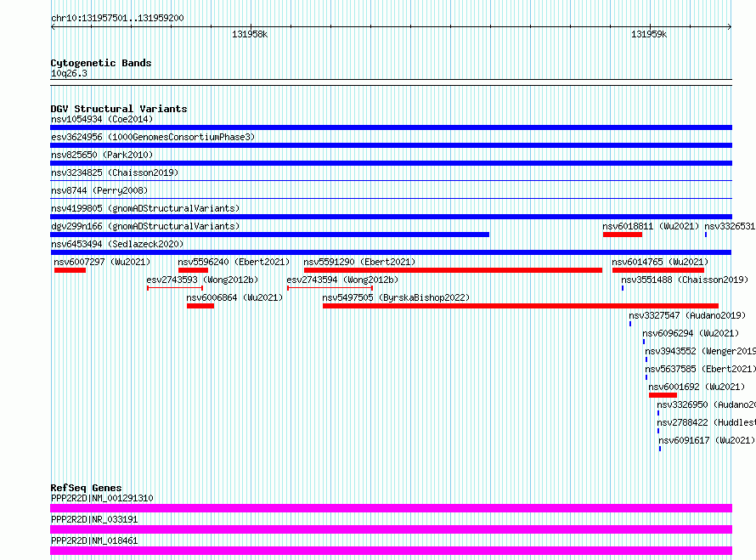The height and width of the screenshot is (560, 756).
Task: Open nsv3327547 (Audano2019) entry
Action: [687, 315]
